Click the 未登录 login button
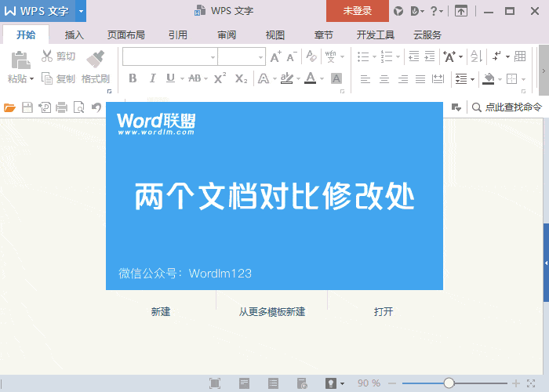 point(358,11)
